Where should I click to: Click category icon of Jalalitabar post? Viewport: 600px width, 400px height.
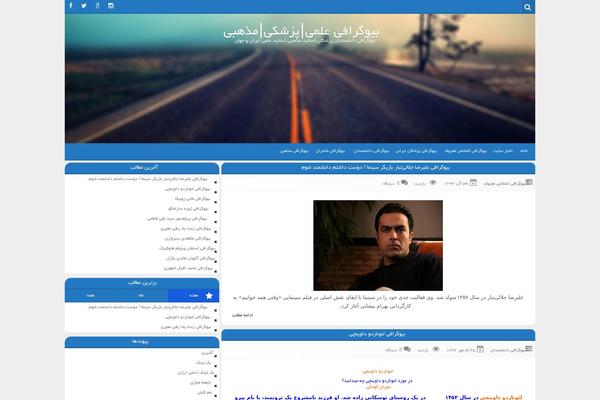click(529, 182)
